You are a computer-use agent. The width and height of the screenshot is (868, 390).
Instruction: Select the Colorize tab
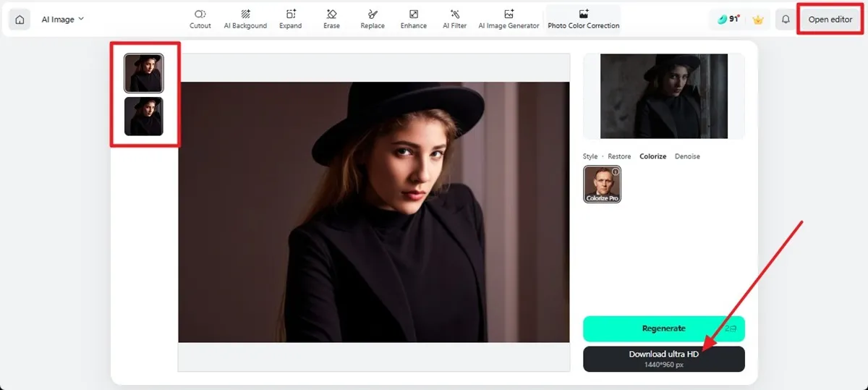(652, 156)
